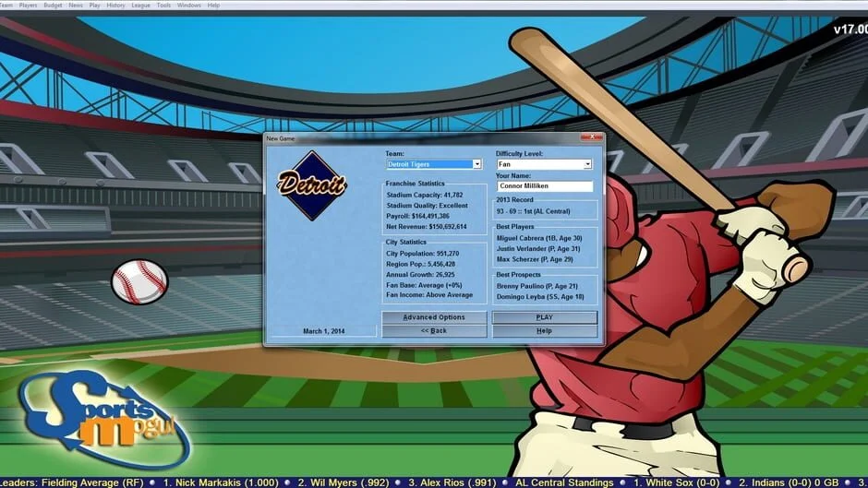The width and height of the screenshot is (868, 488).
Task: Click the baseball graphic on the field
Action: tap(139, 281)
